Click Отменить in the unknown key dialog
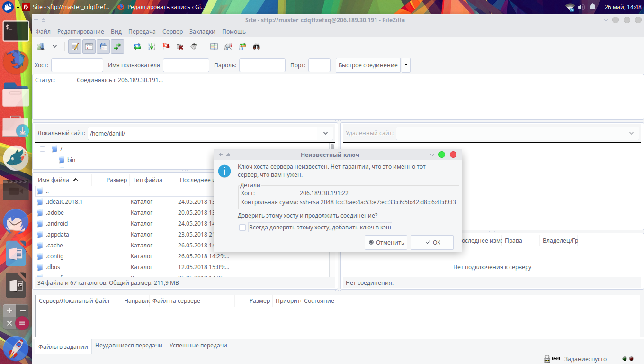The width and height of the screenshot is (644, 364). (x=386, y=243)
